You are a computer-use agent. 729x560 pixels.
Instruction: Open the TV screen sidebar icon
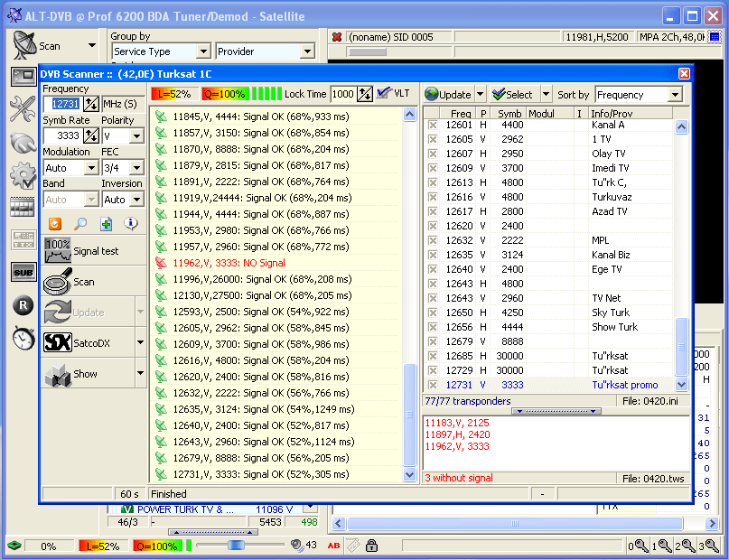click(23, 76)
